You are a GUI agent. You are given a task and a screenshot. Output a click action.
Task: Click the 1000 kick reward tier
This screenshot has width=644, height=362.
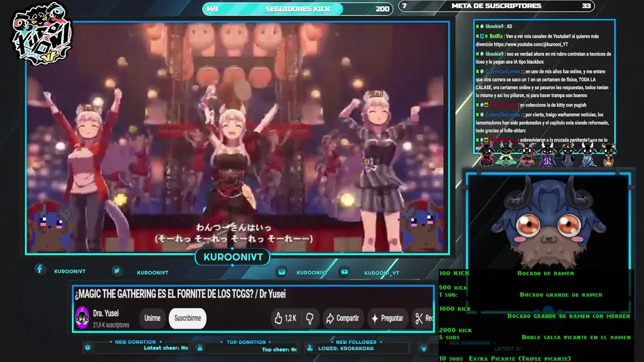pos(455,309)
